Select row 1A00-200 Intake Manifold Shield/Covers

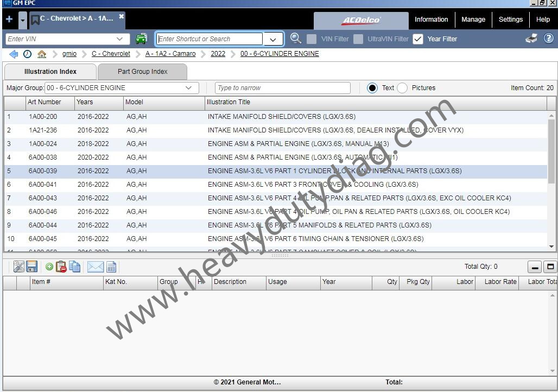click(276, 117)
